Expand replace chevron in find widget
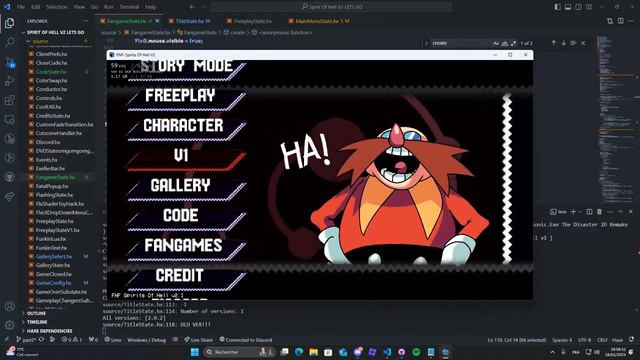This screenshot has height=360, width=640. (427, 43)
